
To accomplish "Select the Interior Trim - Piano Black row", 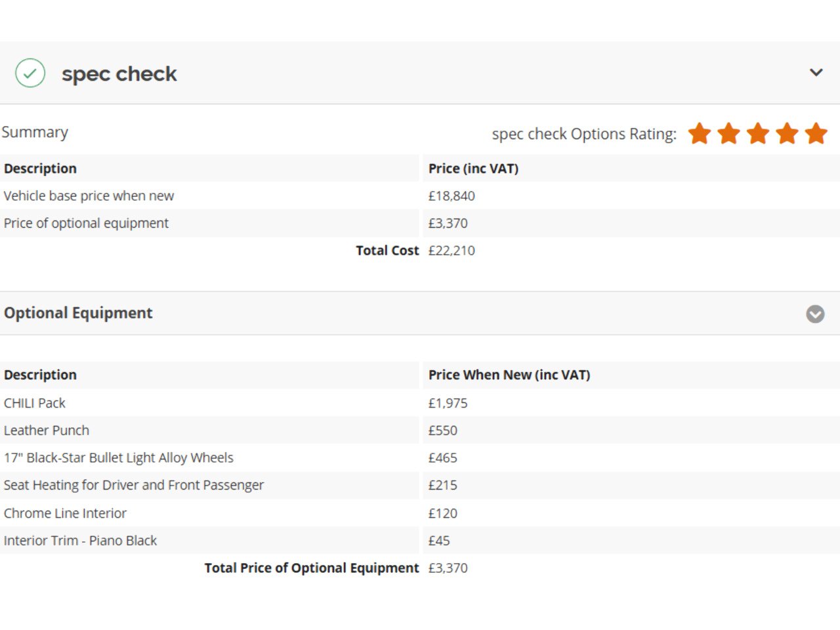I will pyautogui.click(x=80, y=541).
